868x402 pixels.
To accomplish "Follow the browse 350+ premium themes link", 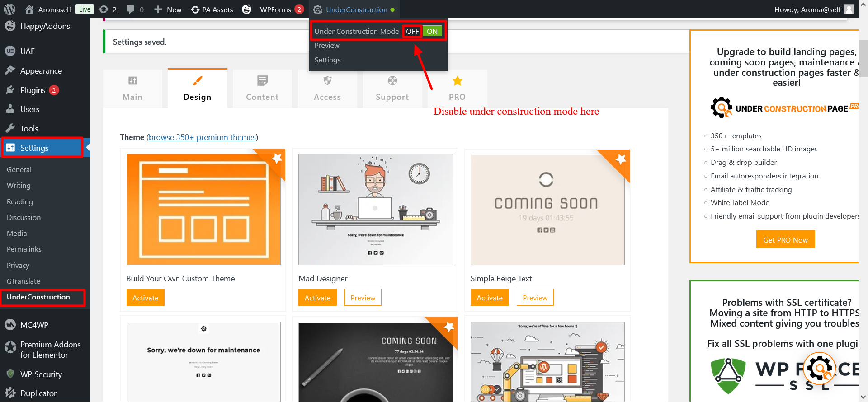I will pos(202,137).
